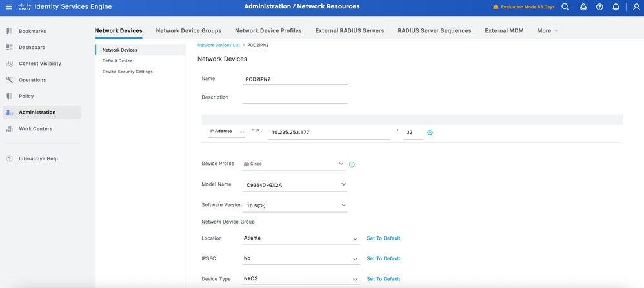Click the Identity Services Engine title
The image size is (644, 288).
73,7
